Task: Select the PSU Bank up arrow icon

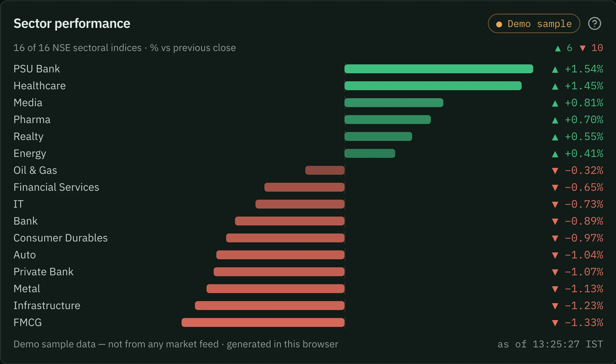Action: pyautogui.click(x=555, y=70)
